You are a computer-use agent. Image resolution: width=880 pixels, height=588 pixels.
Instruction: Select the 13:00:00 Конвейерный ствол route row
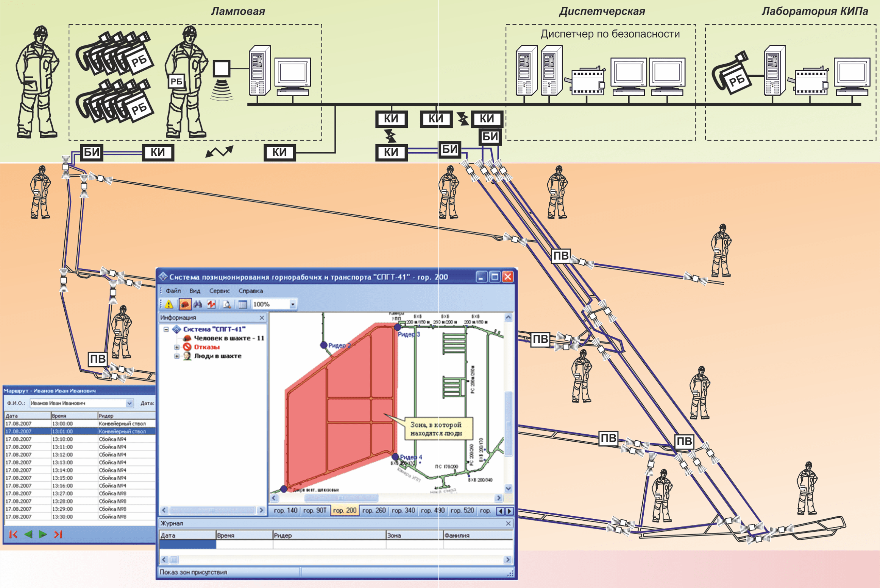(80, 423)
